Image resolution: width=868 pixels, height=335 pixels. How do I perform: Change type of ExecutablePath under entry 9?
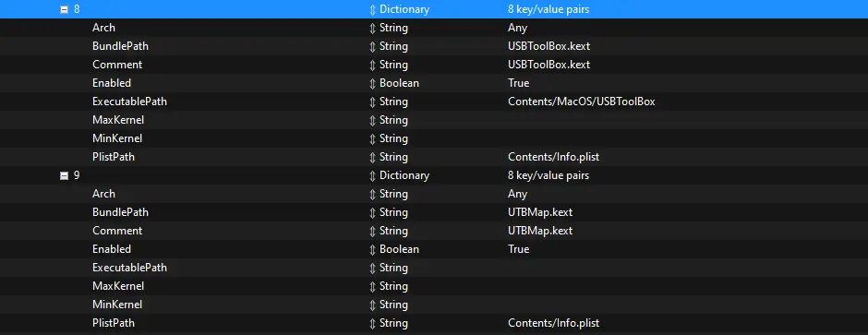(x=372, y=268)
